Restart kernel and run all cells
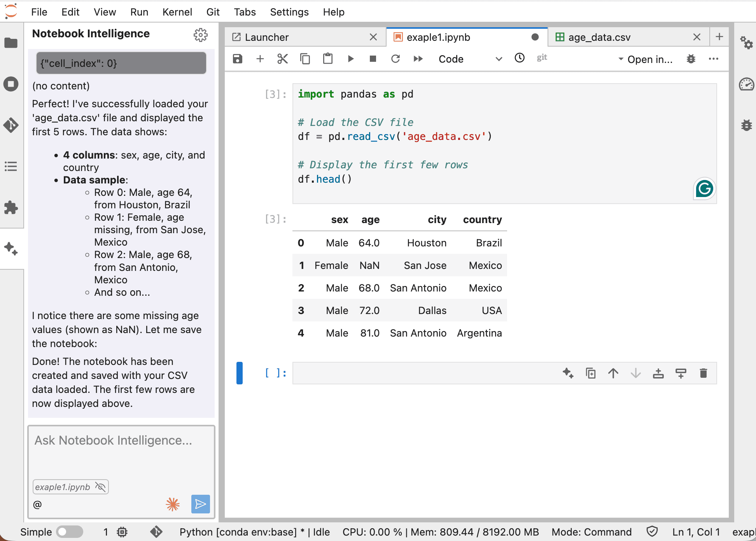 point(418,59)
